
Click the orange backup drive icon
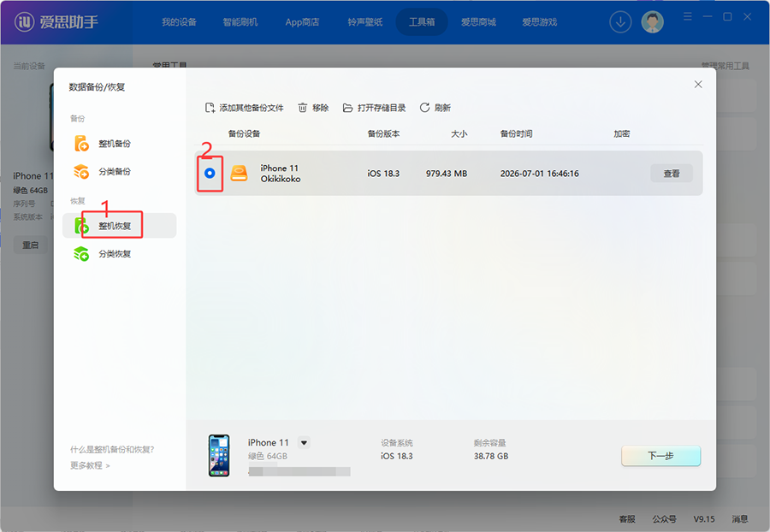(240, 174)
